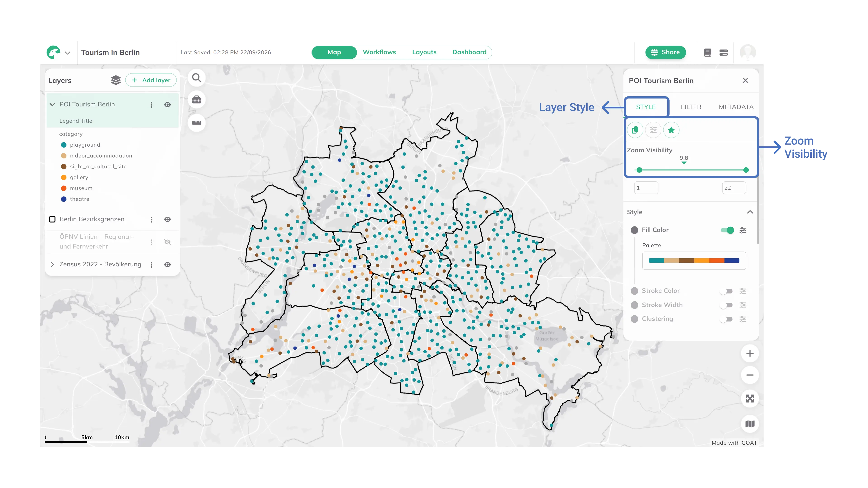This screenshot has width=868, height=488.
Task: Switch to the Dashboard tab
Action: coord(469,52)
